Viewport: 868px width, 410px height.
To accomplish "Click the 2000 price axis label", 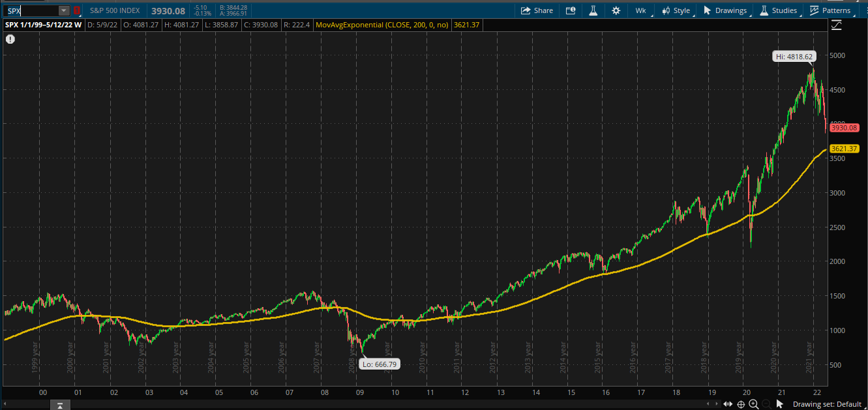I will [839, 261].
